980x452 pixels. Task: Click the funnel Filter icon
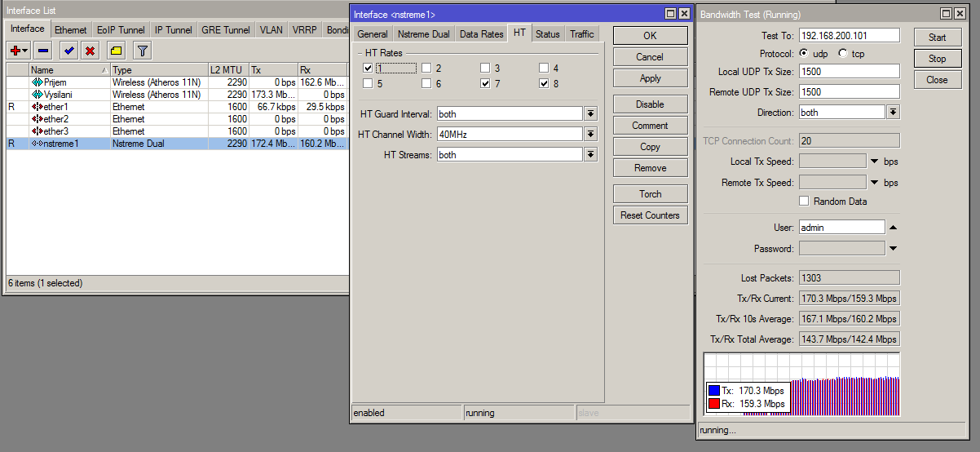coord(143,51)
